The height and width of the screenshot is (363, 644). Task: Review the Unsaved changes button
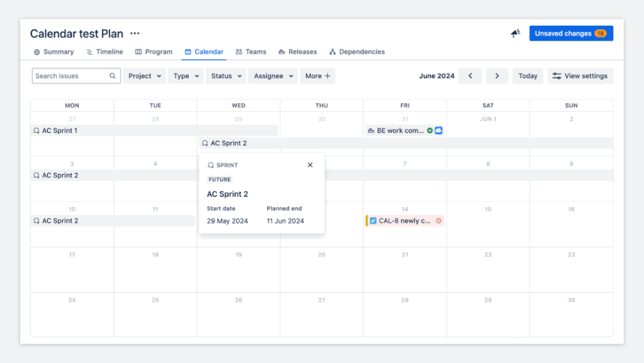click(x=571, y=34)
